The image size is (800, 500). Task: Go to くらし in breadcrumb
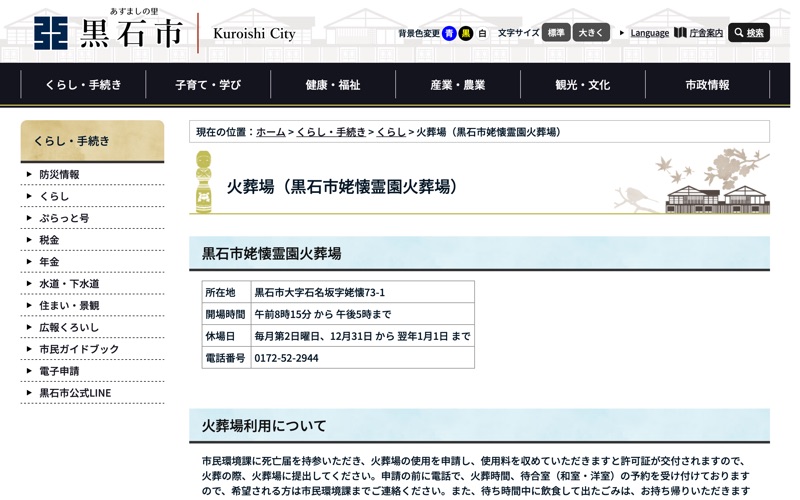pos(391,132)
